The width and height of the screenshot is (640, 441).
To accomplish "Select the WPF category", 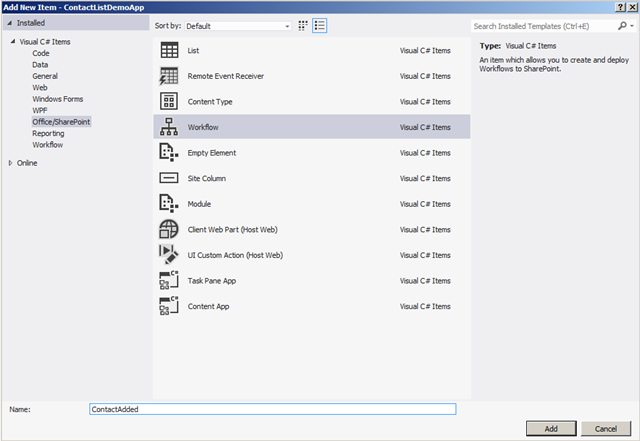I will [x=40, y=110].
